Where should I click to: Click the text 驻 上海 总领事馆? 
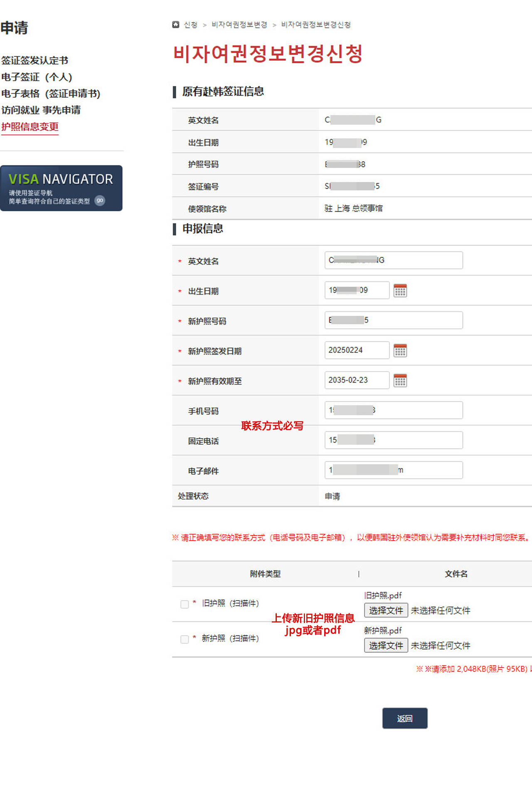(354, 208)
